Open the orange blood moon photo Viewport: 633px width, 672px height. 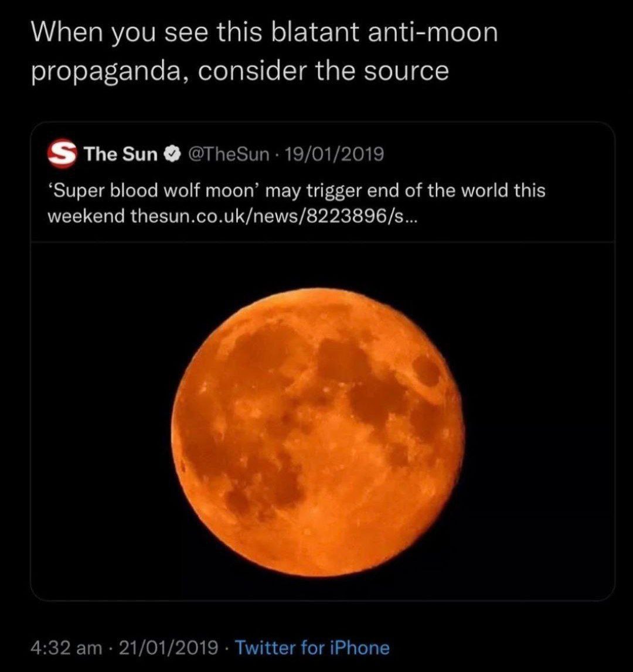pos(321,431)
